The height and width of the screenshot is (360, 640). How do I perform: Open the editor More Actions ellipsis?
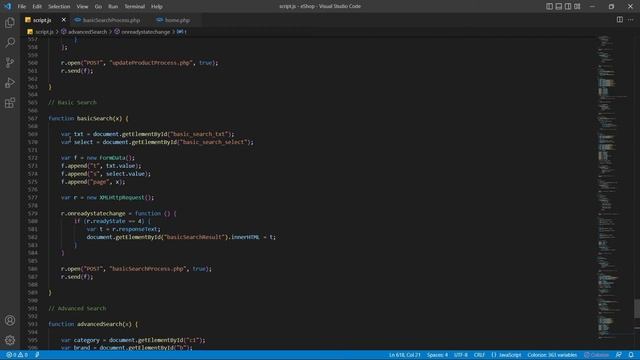631,20
